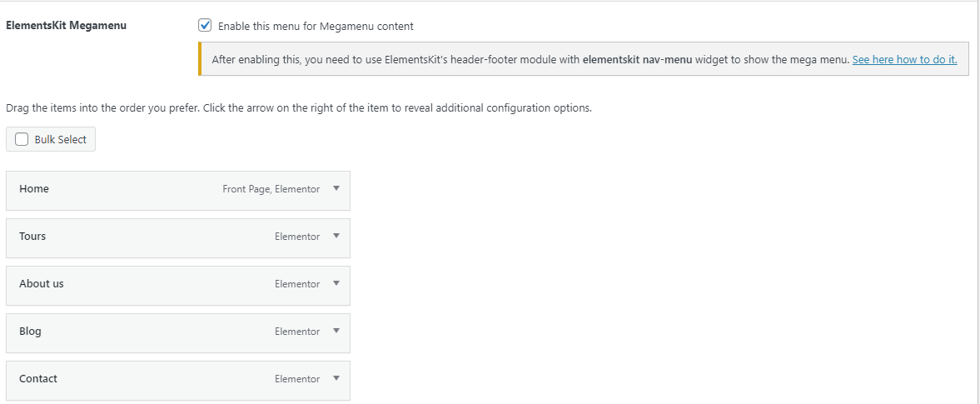The height and width of the screenshot is (404, 980).
Task: Click the Elementor label on Contact item
Action: click(x=297, y=379)
